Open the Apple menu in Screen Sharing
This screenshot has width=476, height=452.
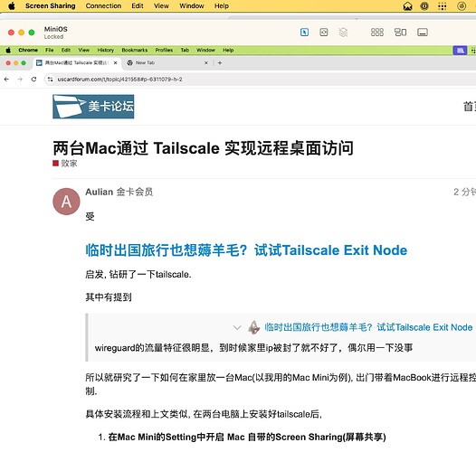12,5
